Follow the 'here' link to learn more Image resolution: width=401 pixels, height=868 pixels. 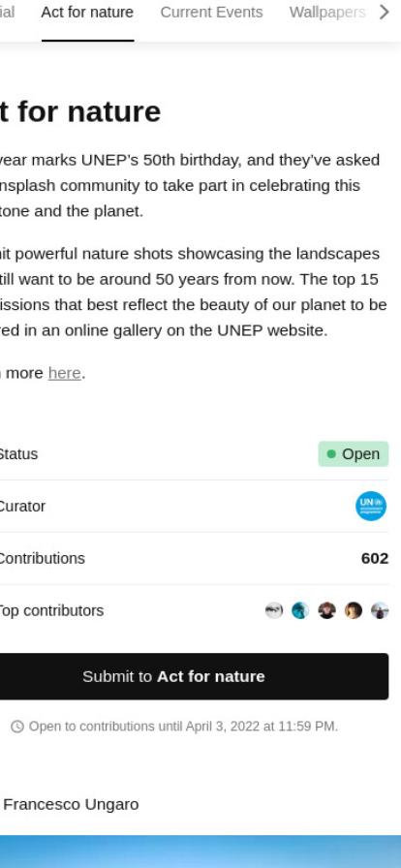click(x=64, y=373)
